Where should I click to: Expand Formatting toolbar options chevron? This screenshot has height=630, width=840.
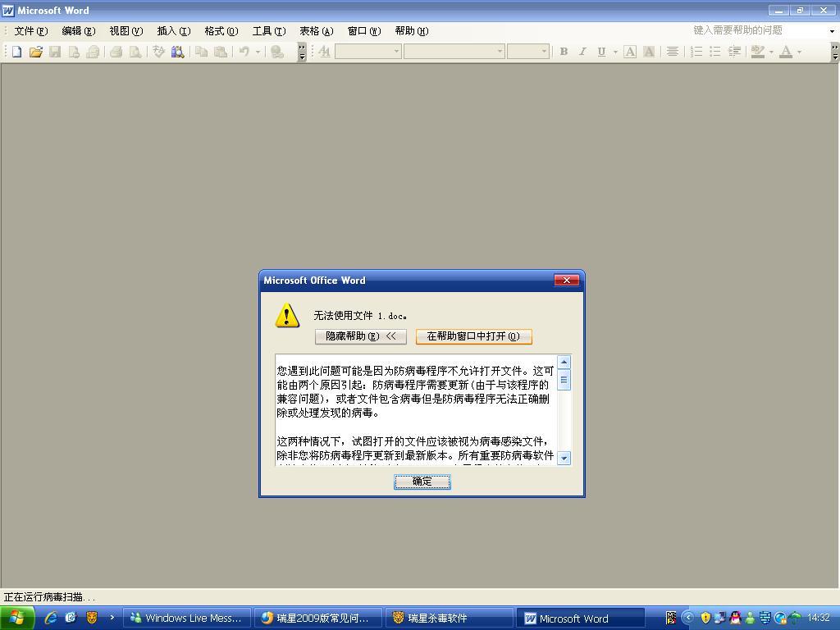click(x=834, y=52)
